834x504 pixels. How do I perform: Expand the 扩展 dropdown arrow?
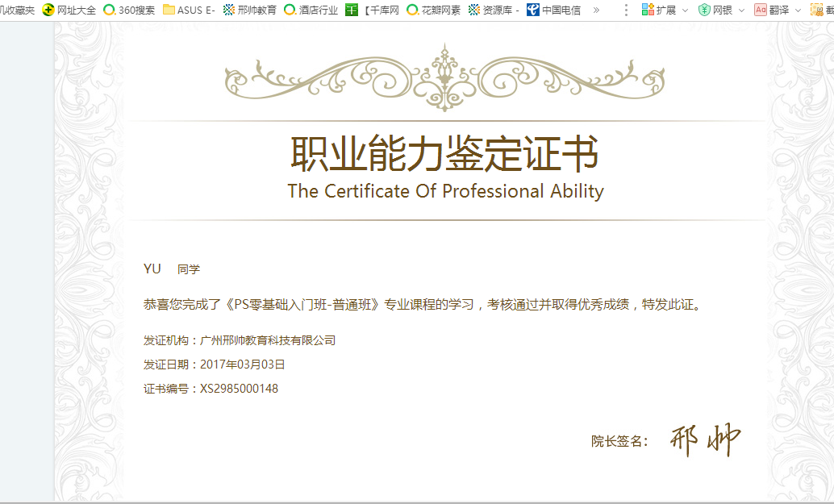pyautogui.click(x=685, y=10)
